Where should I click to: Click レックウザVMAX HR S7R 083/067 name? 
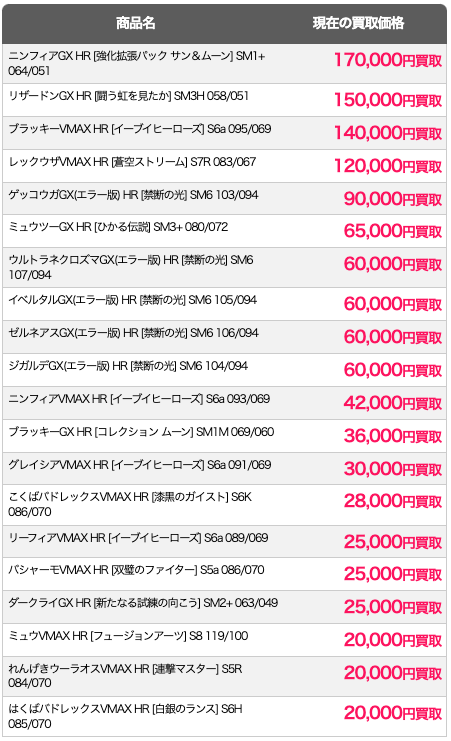point(132,162)
